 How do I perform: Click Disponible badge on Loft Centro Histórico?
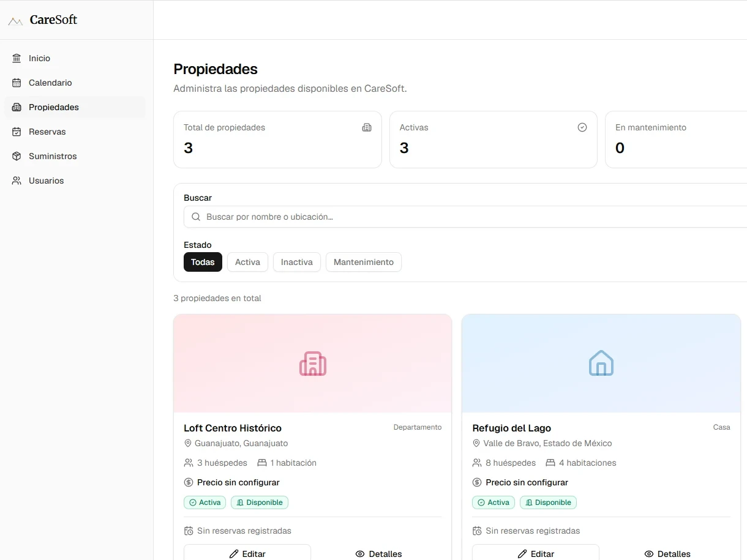coord(260,502)
